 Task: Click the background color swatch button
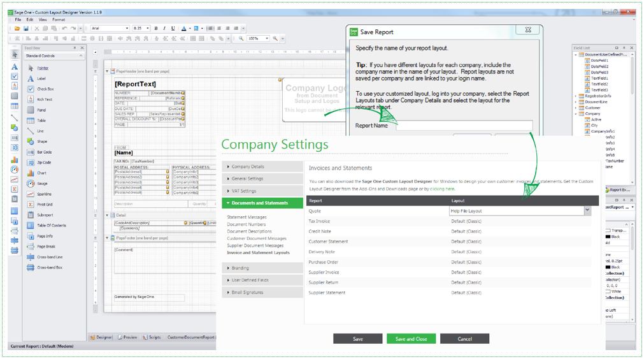tap(196, 28)
